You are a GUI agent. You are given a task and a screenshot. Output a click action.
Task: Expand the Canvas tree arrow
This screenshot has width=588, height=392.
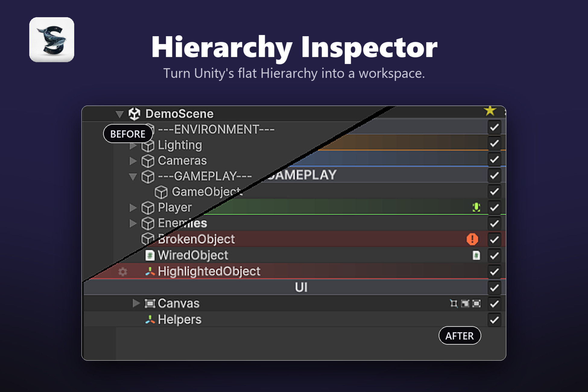(136, 303)
